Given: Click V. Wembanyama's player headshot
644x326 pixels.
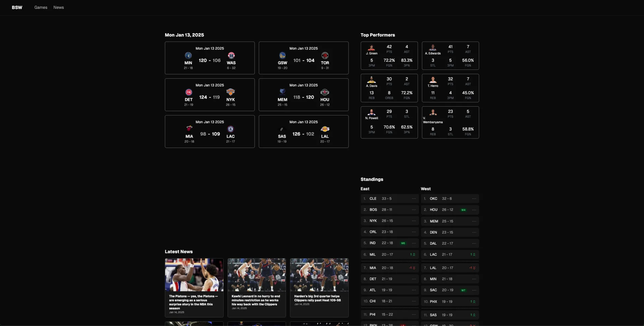Looking at the screenshot, I should [433, 112].
